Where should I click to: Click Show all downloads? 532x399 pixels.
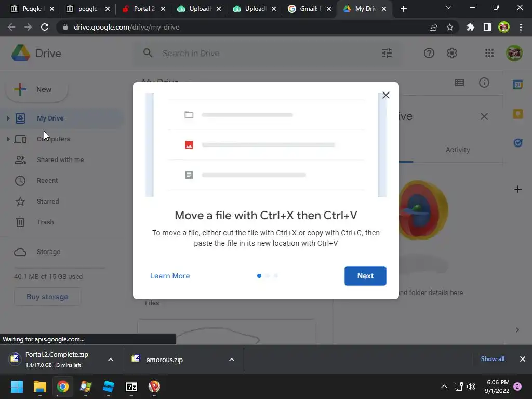point(493,359)
